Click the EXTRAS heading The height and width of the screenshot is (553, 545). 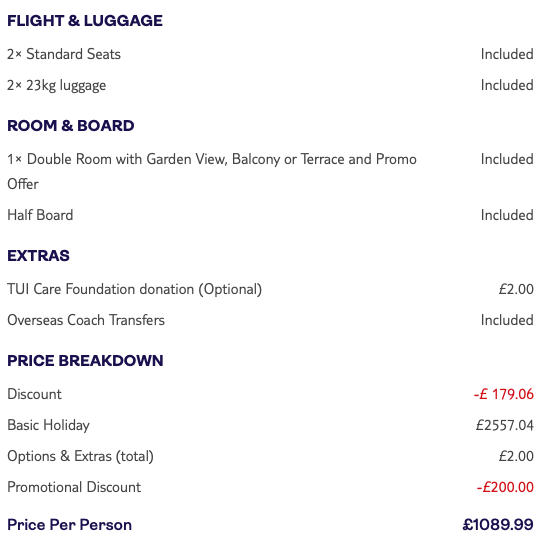(38, 255)
